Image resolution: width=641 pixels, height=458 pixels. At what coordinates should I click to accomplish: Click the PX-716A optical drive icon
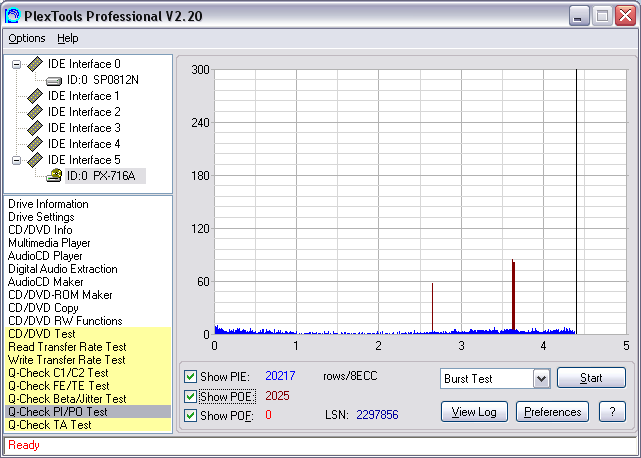pos(54,175)
